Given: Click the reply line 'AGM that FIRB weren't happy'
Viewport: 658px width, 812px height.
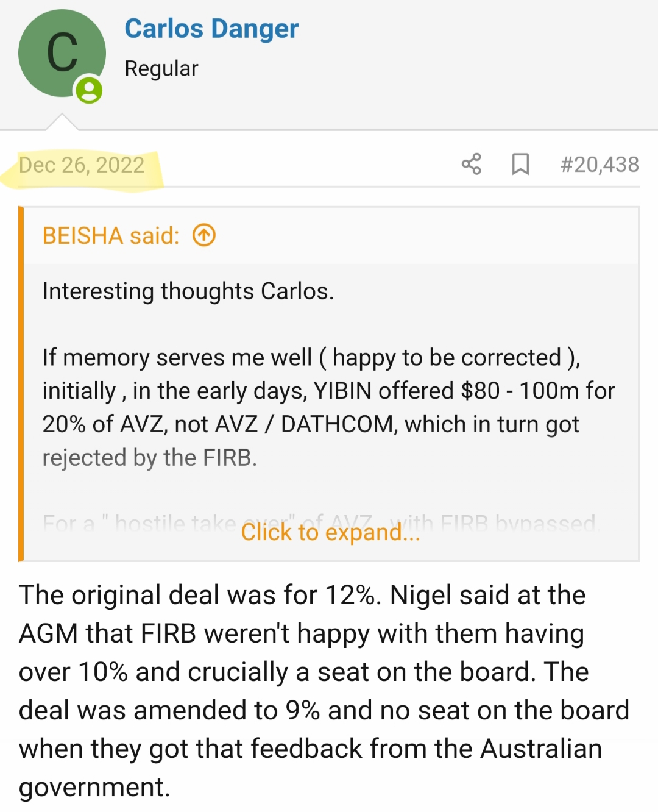Looking at the screenshot, I should 301,633.
